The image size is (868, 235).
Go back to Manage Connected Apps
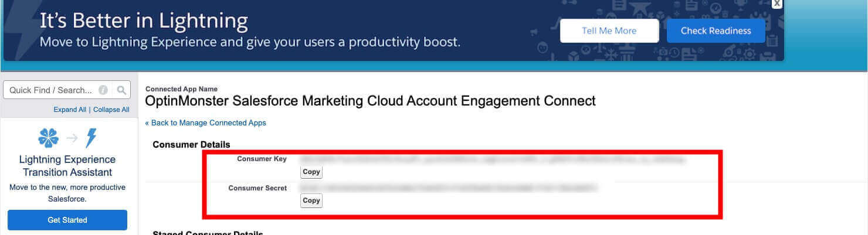point(206,123)
